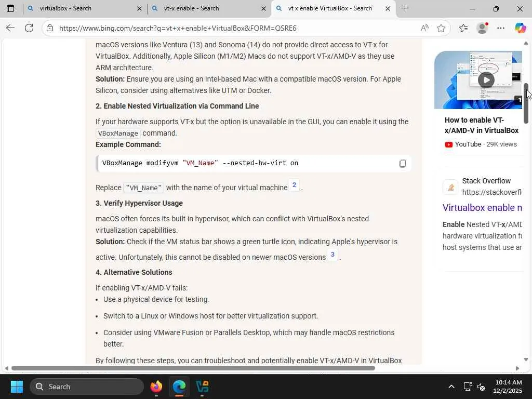Play the VT-x/AMD-V YouTube video
Image resolution: width=532 pixels, height=399 pixels.
(x=486, y=80)
